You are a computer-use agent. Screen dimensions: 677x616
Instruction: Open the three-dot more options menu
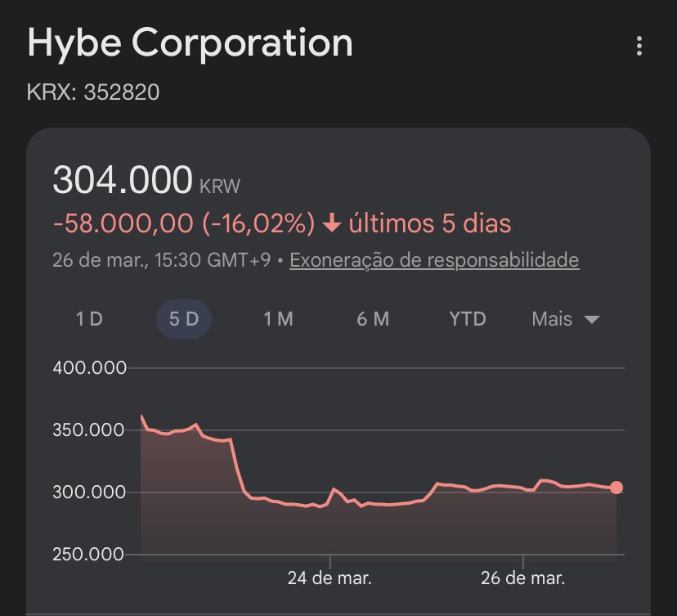pyautogui.click(x=639, y=46)
